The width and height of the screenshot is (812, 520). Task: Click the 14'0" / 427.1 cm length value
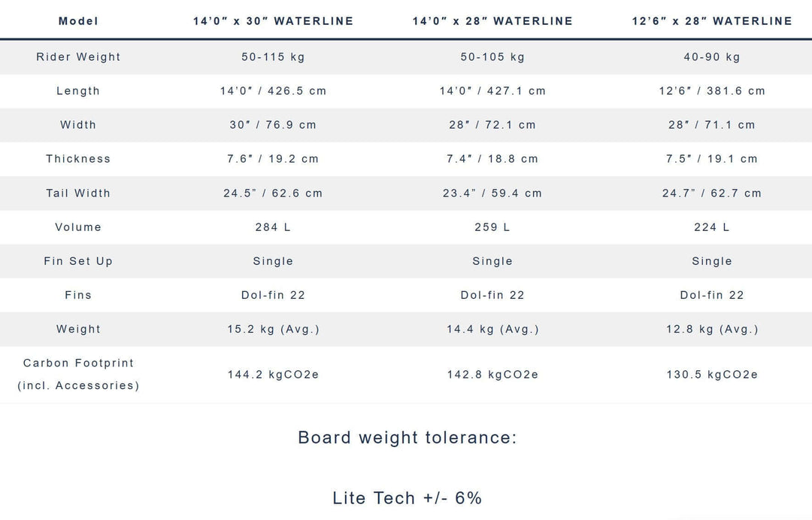(492, 91)
